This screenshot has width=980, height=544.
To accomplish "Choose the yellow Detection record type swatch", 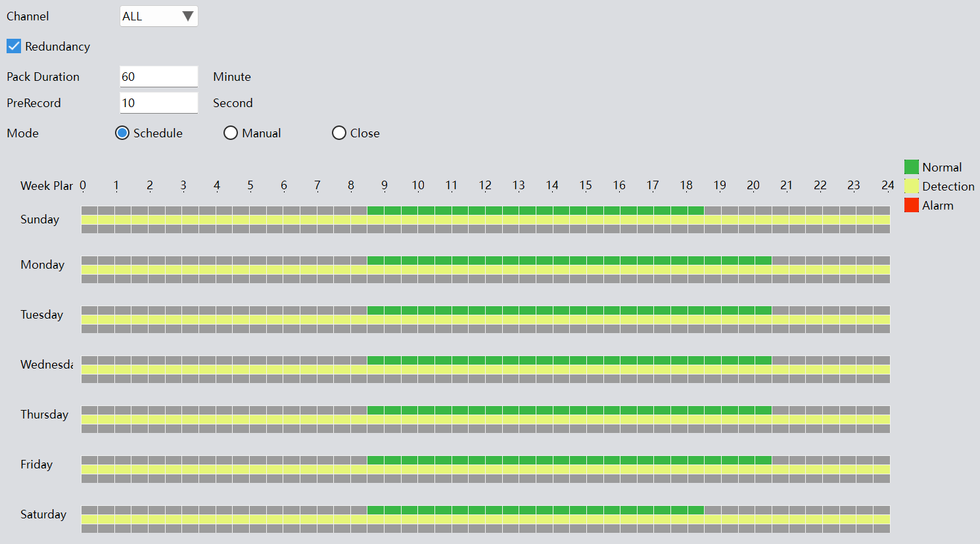I will point(911,186).
